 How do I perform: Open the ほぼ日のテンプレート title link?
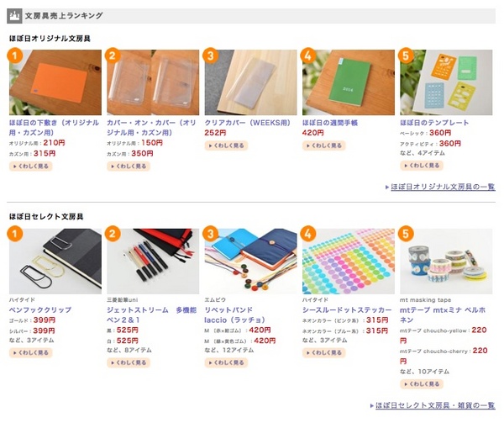coord(434,123)
